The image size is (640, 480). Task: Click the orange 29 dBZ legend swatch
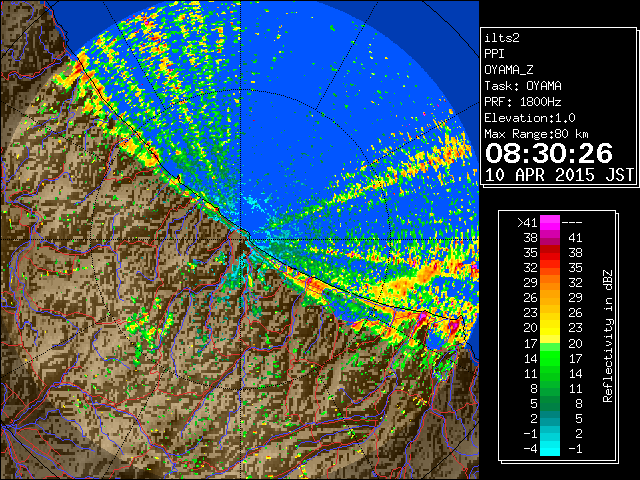(x=550, y=283)
